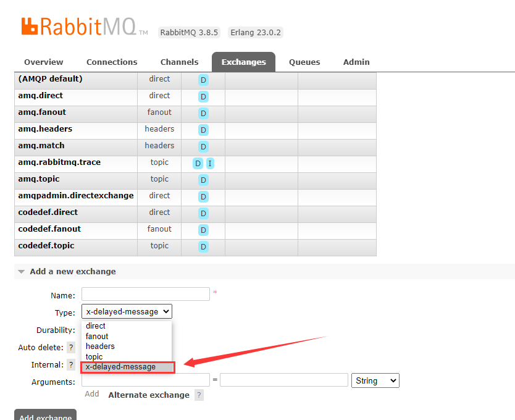
Task: Open the amq.topic exchange
Action: coord(39,179)
